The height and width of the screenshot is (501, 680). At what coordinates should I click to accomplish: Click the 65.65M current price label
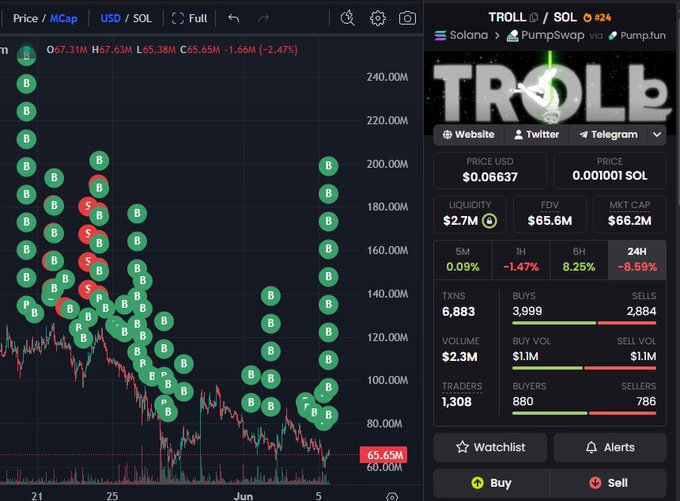tap(384, 455)
